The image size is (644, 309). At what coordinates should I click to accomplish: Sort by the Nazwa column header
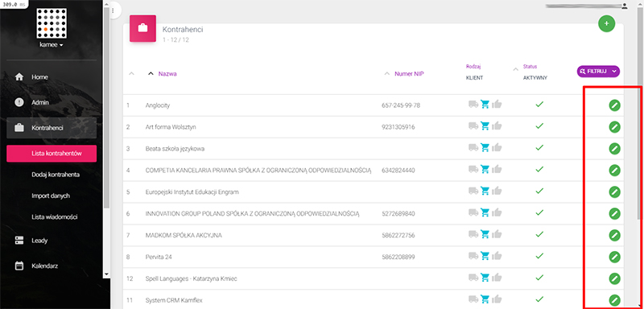(x=167, y=74)
